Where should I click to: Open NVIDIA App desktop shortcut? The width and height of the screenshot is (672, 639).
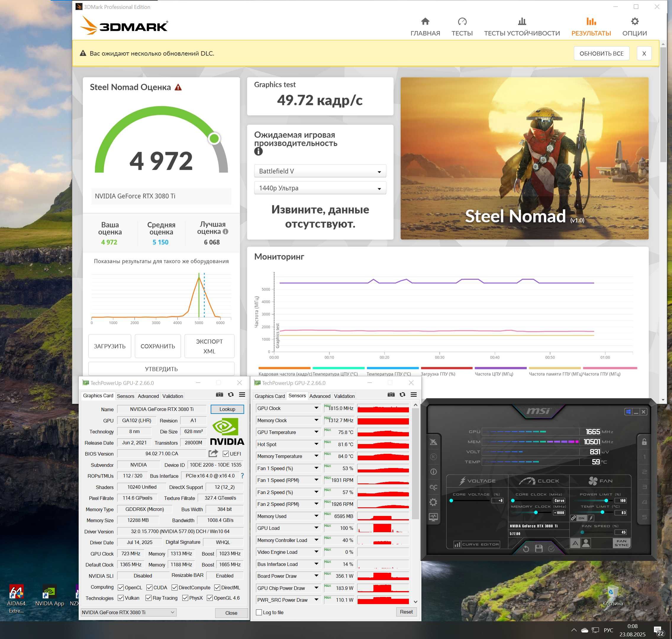pyautogui.click(x=49, y=596)
